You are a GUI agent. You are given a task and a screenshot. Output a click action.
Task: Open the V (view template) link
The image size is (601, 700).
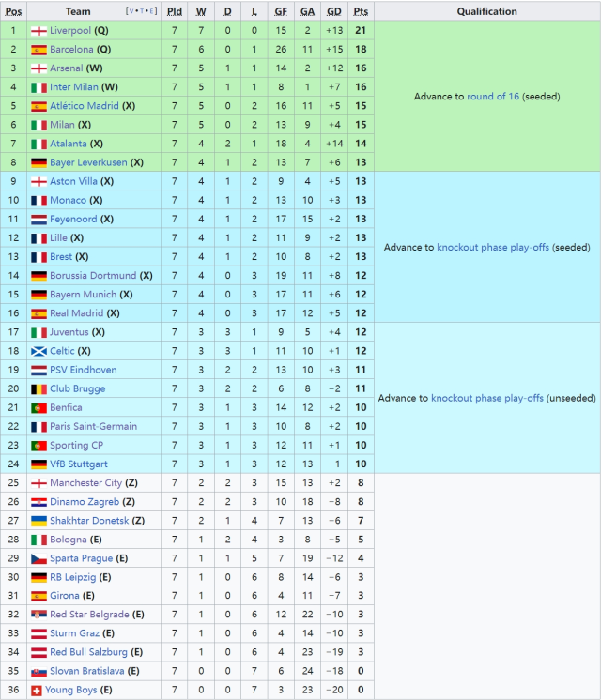point(130,12)
